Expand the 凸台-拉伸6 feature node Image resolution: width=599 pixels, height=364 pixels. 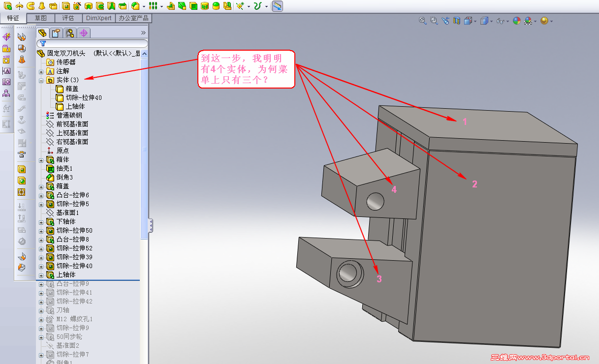tap(41, 195)
